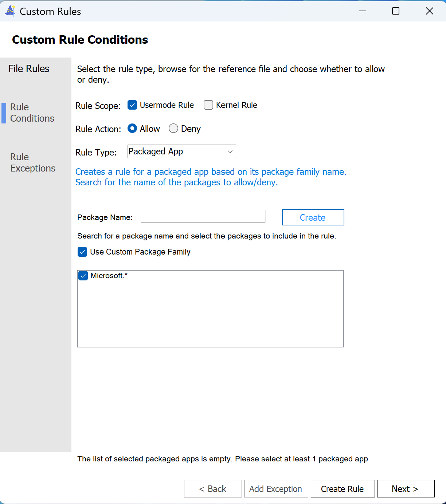
Task: Open the Rule Type dropdown
Action: pyautogui.click(x=181, y=151)
